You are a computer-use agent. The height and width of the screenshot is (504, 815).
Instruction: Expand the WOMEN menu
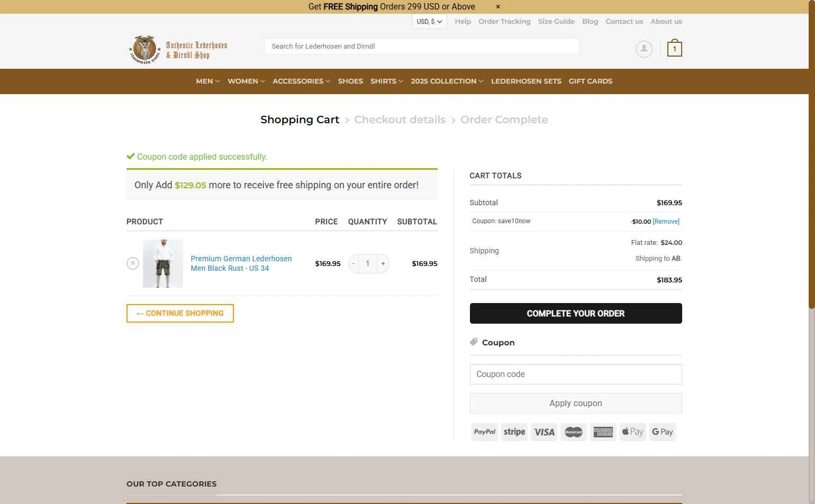click(246, 81)
